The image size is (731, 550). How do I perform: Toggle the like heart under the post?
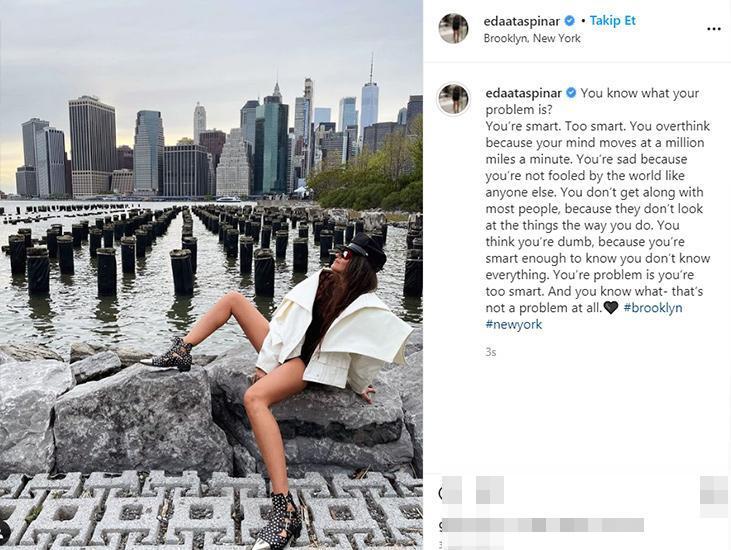450,490
